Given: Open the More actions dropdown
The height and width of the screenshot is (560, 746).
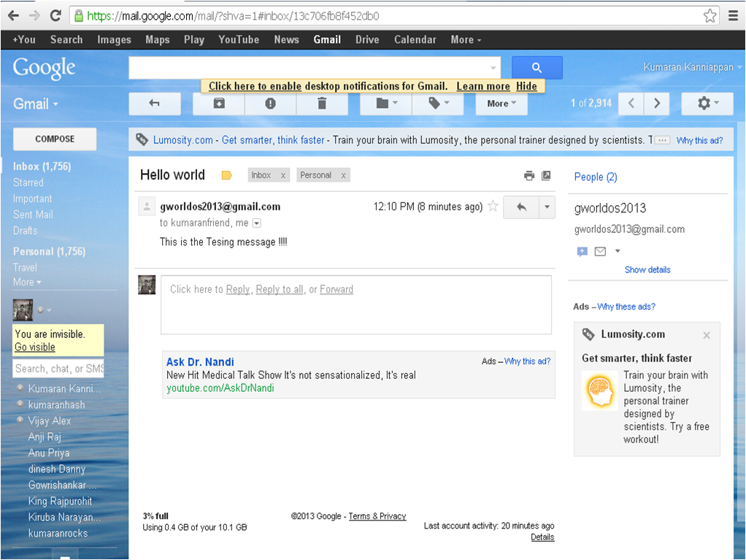Looking at the screenshot, I should pos(501,103).
